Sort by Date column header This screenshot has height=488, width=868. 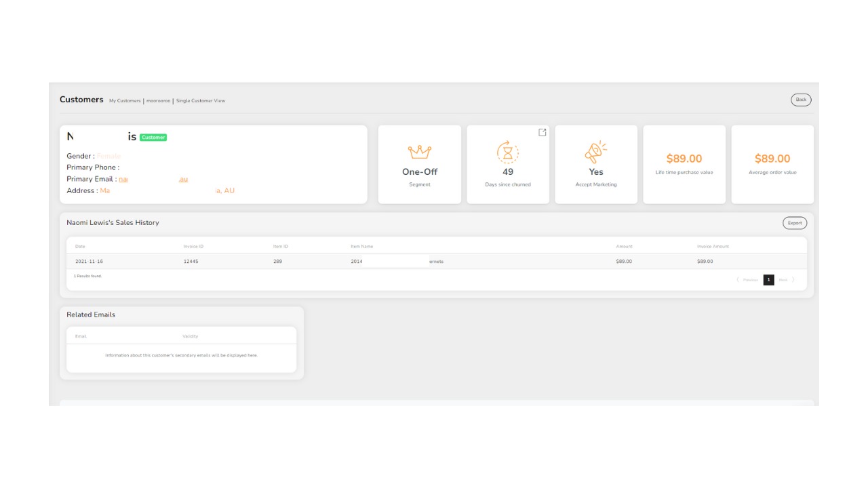(80, 246)
